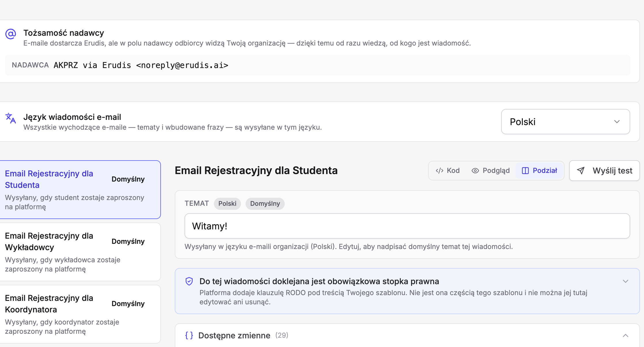Click the Język wiadomości e-mail heading
This screenshot has width=644, height=347.
tap(72, 117)
